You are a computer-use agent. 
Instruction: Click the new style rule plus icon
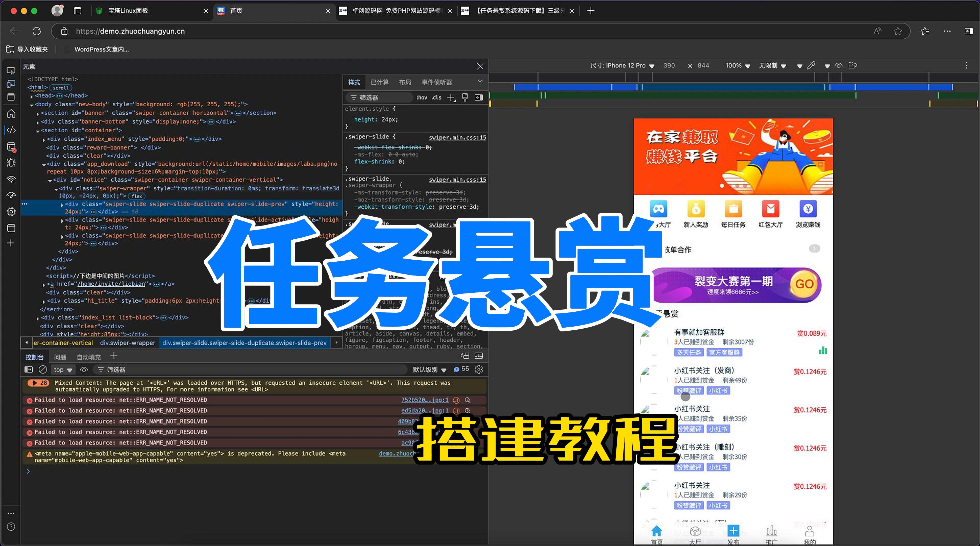pos(451,98)
